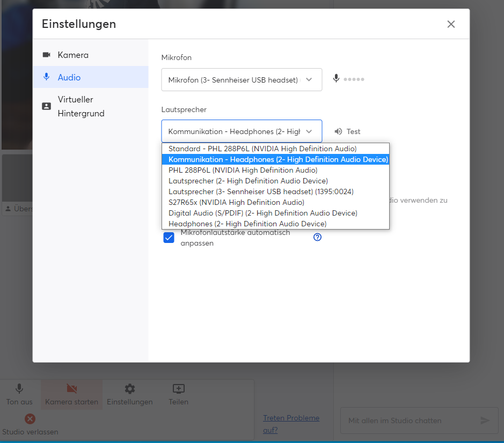This screenshot has height=443, width=504.
Task: Toggle 'Mikrofonlautstärke automatisch anpassen' checkbox
Action: pyautogui.click(x=169, y=238)
